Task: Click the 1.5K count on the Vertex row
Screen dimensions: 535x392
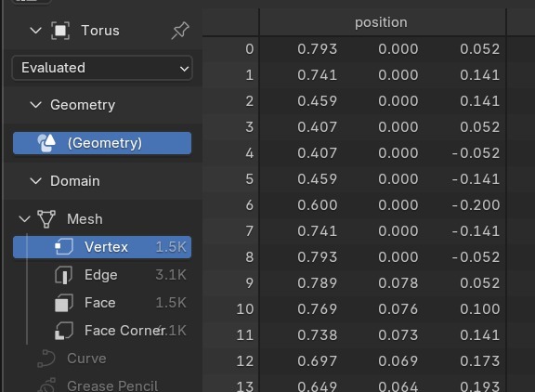Action: point(171,247)
